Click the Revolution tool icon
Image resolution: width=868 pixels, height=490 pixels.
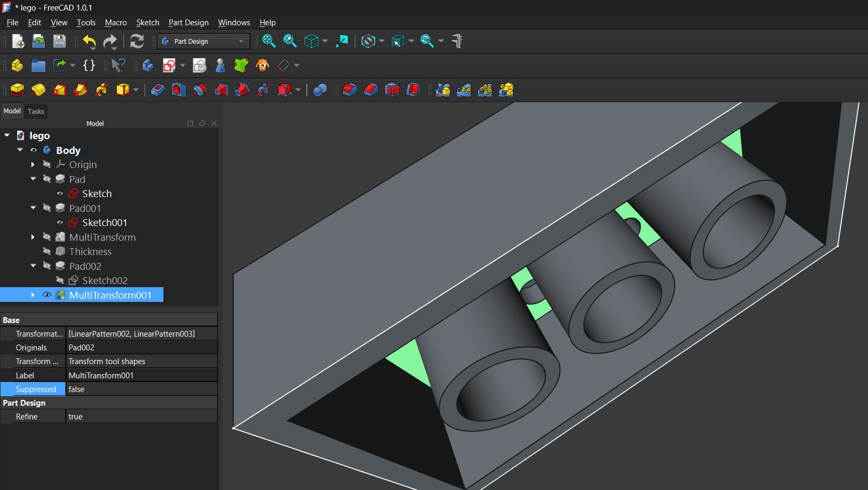point(38,90)
